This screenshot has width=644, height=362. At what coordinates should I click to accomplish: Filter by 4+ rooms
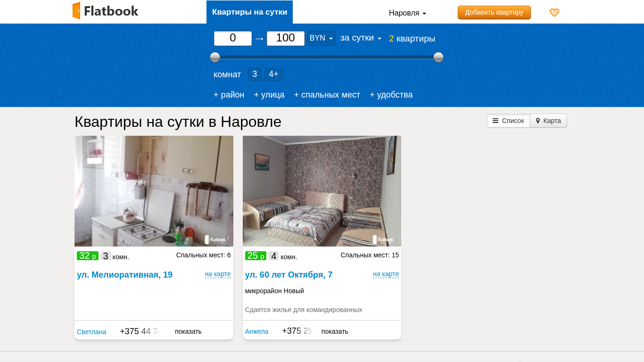point(273,74)
